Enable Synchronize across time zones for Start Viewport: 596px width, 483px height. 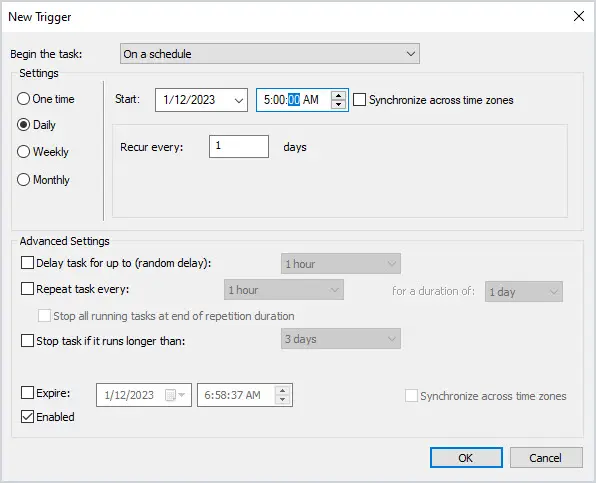click(x=359, y=100)
